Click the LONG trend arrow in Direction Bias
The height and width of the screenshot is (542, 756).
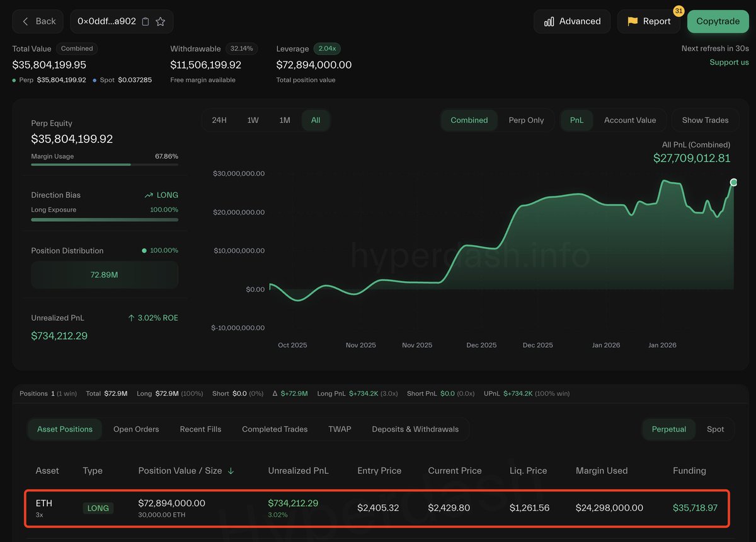click(149, 195)
